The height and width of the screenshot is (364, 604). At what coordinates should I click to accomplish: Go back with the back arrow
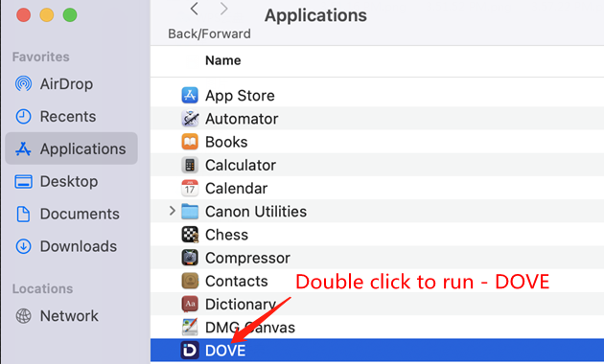(195, 9)
